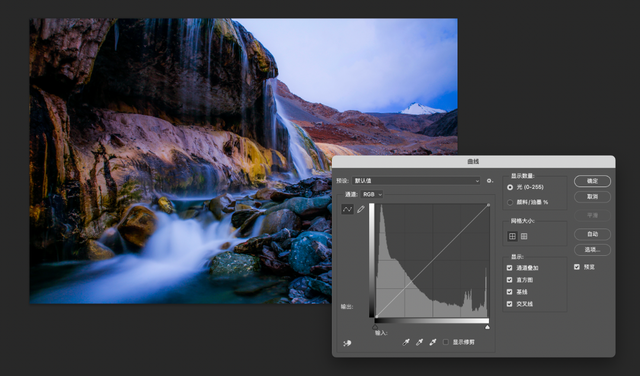This screenshot has height=376, width=640.
Task: Choose the detailed 10x10 grid size icon
Action: [524, 236]
